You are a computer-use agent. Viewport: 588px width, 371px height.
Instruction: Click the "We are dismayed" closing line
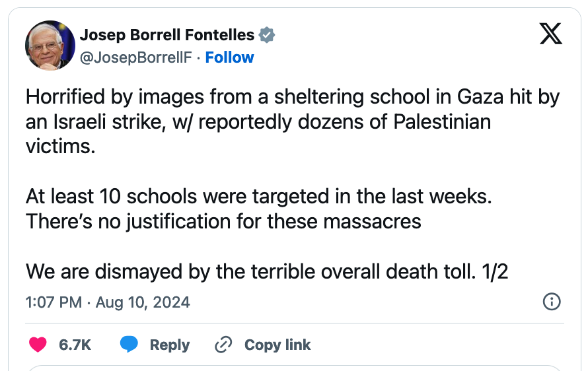point(267,271)
